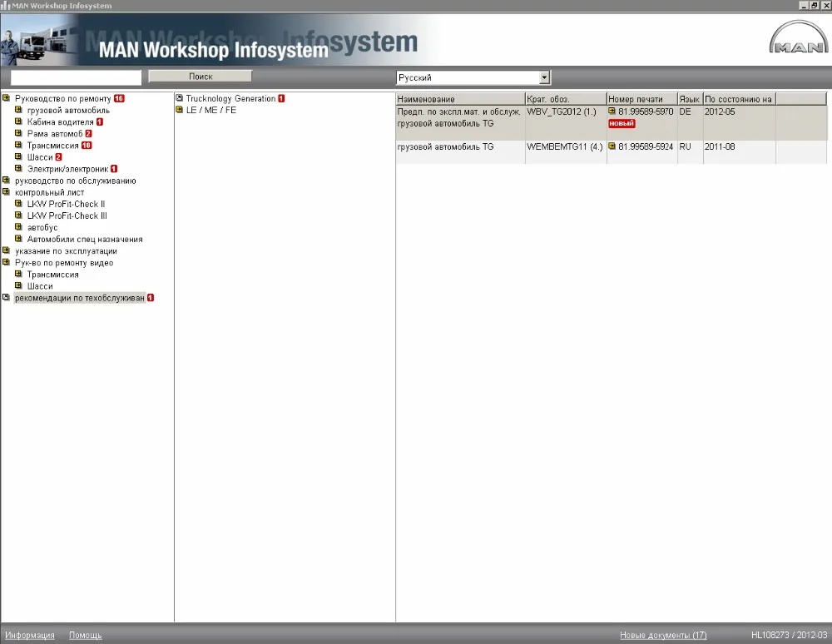Open the Информация link in footer
Viewport: 832px width, 644px height.
click(x=30, y=635)
